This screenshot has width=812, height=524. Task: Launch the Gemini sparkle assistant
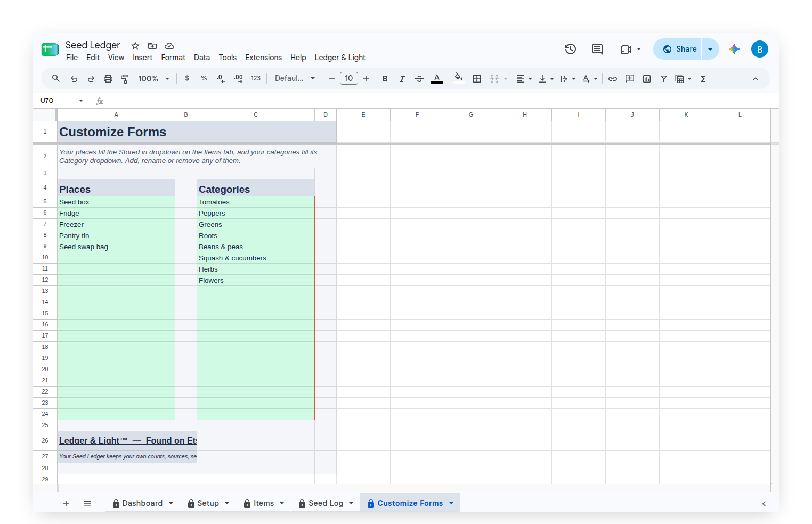(x=734, y=49)
